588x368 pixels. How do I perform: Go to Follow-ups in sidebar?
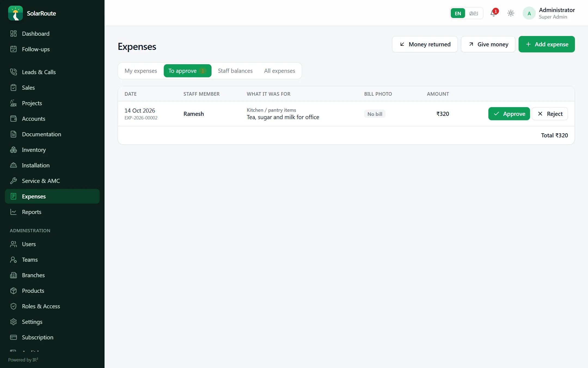[52, 49]
